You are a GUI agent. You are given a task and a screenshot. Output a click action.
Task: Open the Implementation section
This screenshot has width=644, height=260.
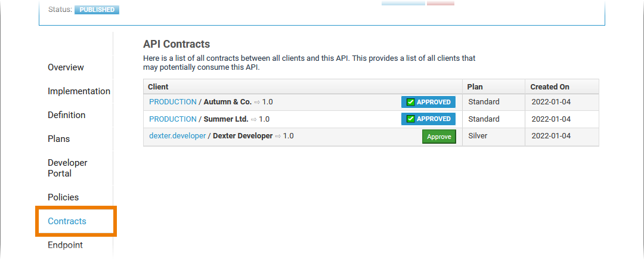79,91
